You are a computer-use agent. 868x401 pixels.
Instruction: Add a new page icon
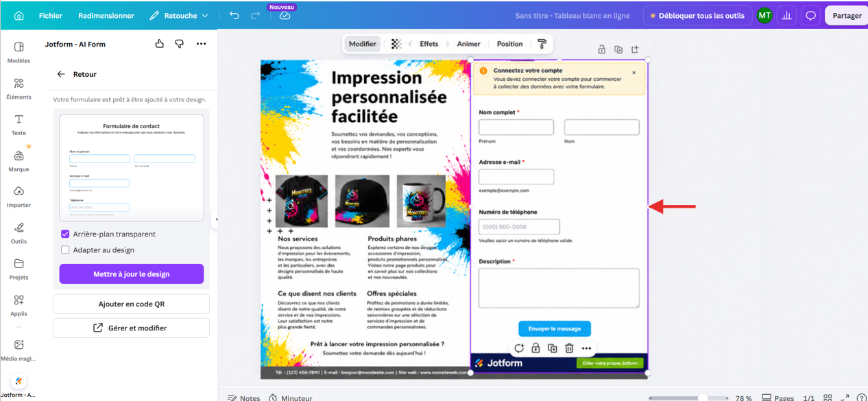pos(635,49)
